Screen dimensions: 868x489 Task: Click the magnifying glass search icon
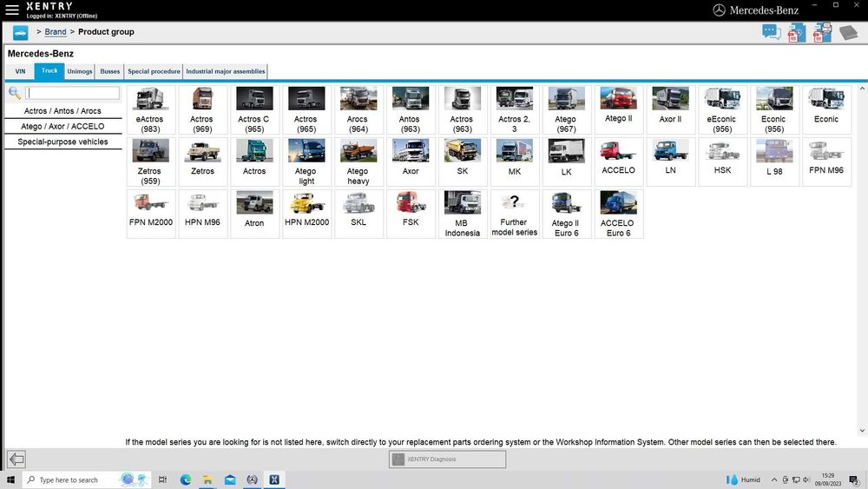[x=15, y=93]
